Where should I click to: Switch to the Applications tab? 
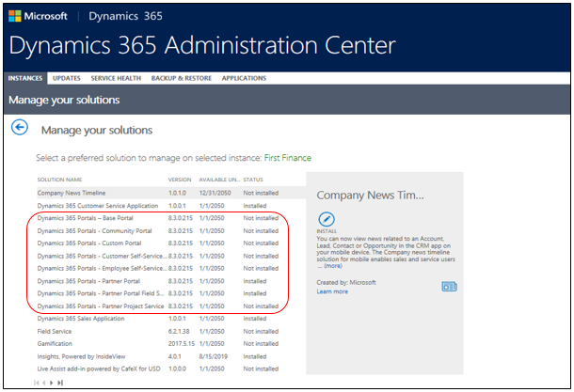(244, 78)
